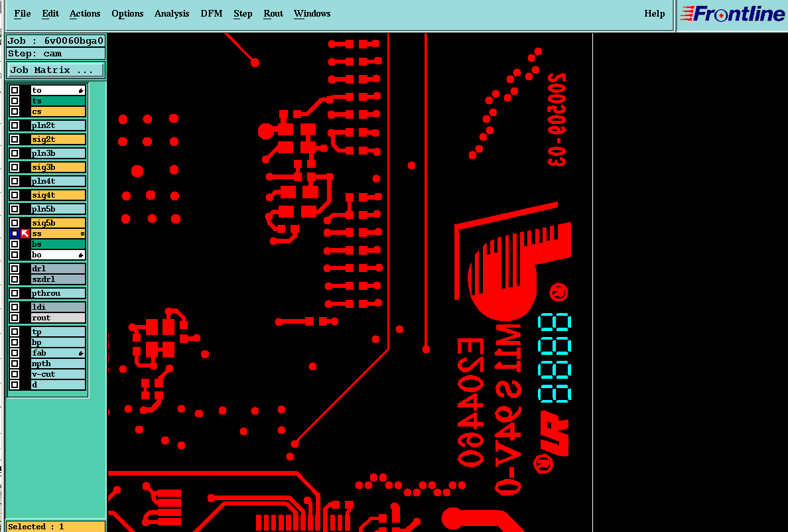Open the Actions menu
This screenshot has width=788, height=532.
pyautogui.click(x=85, y=13)
